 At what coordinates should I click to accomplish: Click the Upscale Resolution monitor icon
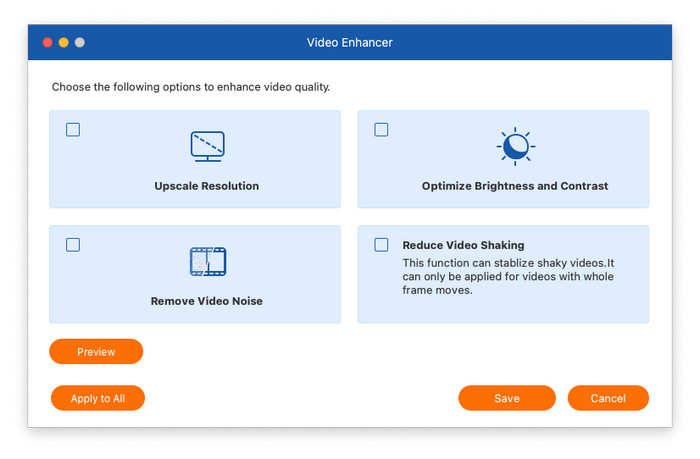tap(206, 146)
